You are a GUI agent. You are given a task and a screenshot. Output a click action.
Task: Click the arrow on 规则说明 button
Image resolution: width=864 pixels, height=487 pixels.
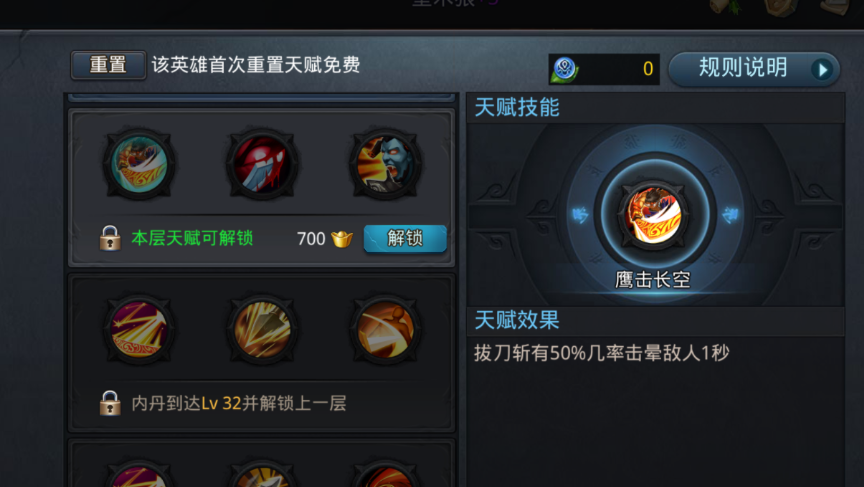(823, 69)
